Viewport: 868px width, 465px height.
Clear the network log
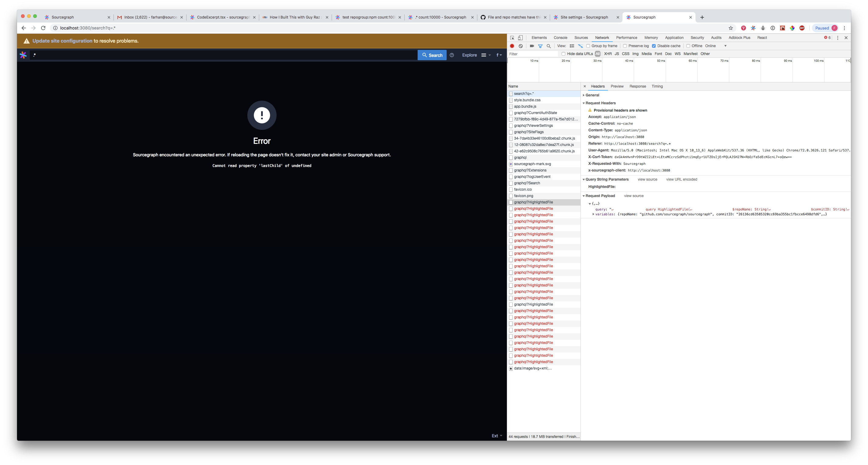click(x=521, y=46)
